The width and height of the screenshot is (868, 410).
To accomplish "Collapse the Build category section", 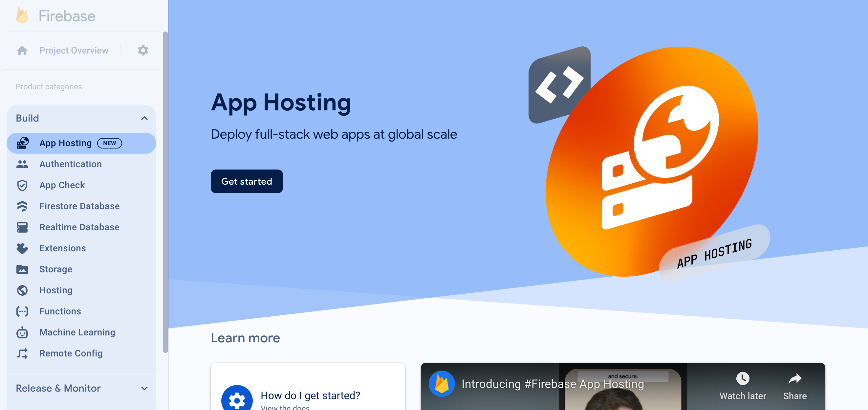I will pyautogui.click(x=144, y=118).
